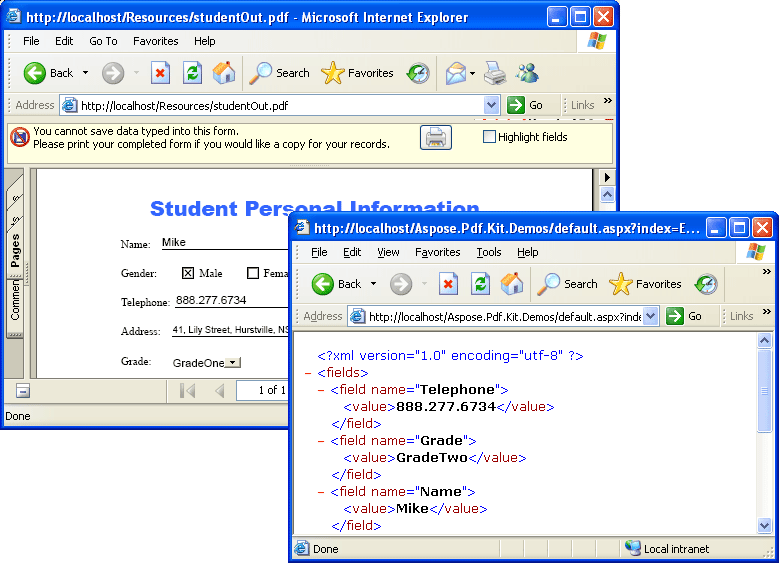Collapse the Grade field XML node
Screen dimensions: 780x564
pyautogui.click(x=321, y=441)
